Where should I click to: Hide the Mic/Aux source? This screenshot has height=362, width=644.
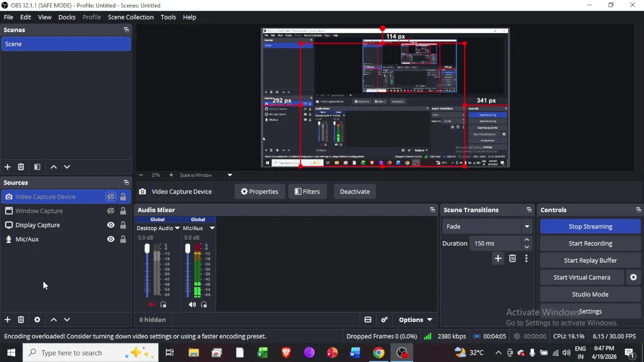(111, 239)
